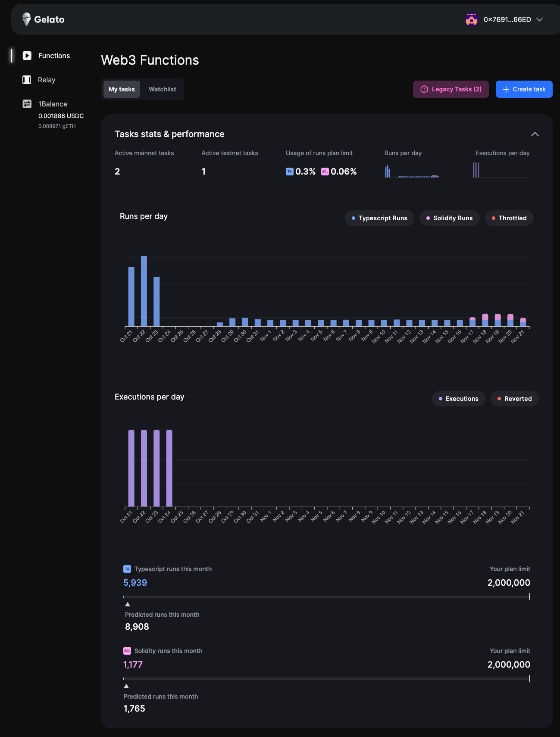Click the Executions per day mini sparkline
The width and height of the screenshot is (560, 737).
[502, 170]
